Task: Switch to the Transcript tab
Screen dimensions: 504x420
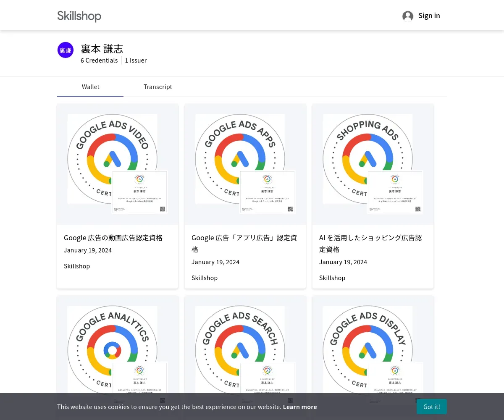Action: [157, 87]
